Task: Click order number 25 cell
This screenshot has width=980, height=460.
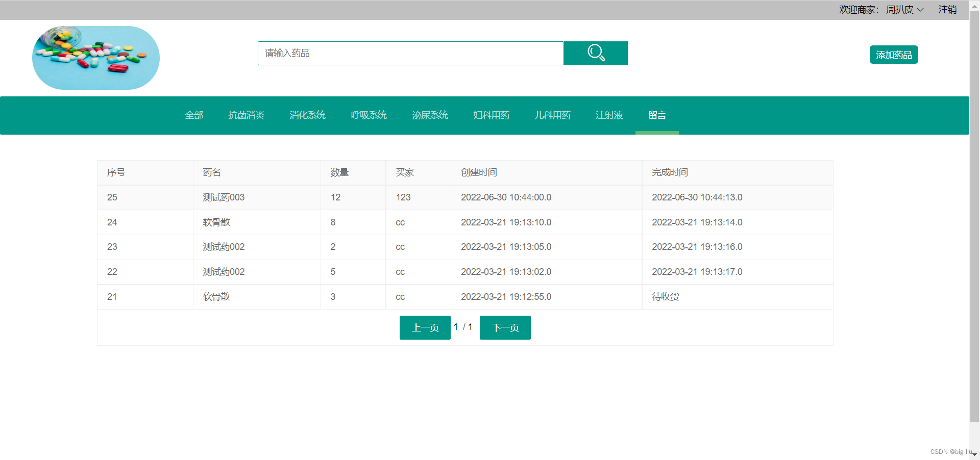Action: click(145, 197)
